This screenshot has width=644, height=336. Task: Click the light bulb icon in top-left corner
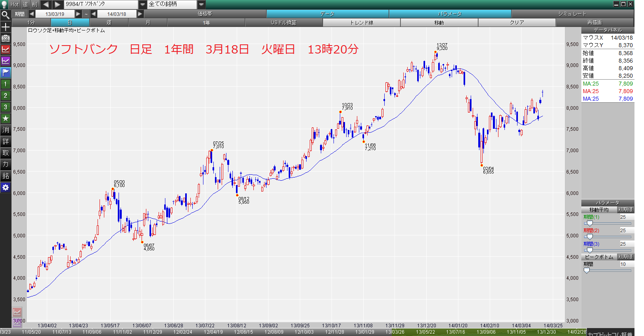(4, 4)
